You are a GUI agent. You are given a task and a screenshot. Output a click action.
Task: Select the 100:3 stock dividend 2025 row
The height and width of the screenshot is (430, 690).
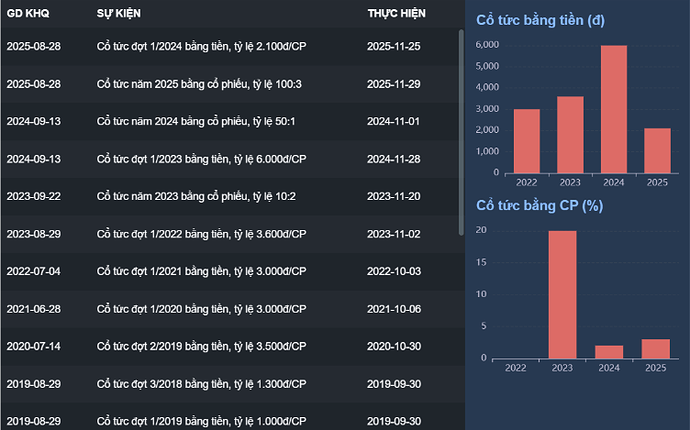coord(199,84)
